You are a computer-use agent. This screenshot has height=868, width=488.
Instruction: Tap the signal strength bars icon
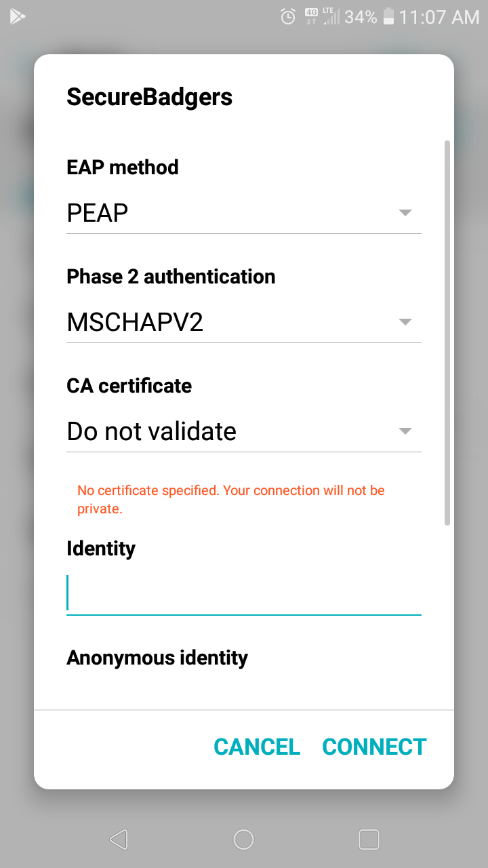point(331,17)
